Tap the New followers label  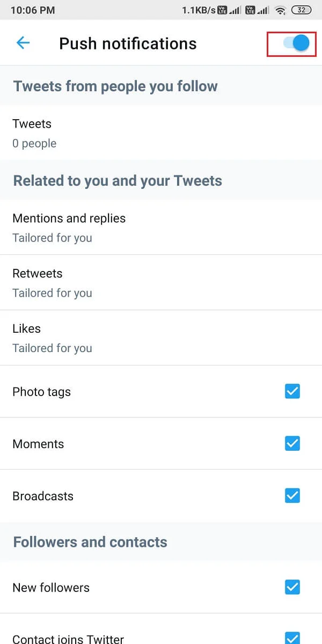coord(51,588)
